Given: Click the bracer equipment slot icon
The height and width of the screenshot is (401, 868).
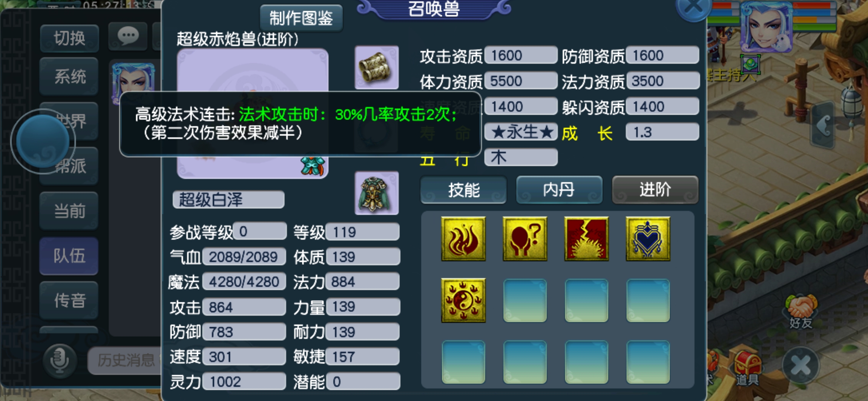Looking at the screenshot, I should 377,68.
